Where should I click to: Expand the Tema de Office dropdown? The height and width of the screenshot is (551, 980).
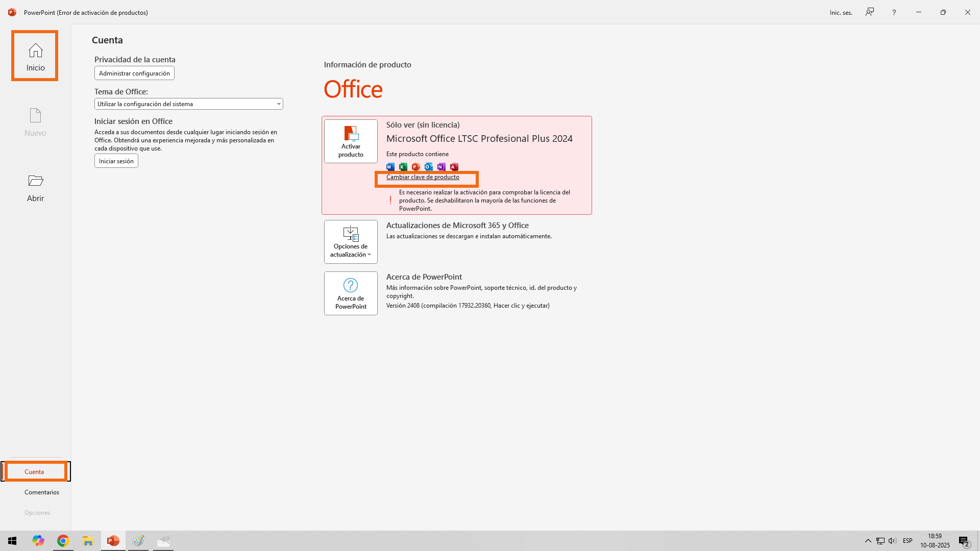188,104
